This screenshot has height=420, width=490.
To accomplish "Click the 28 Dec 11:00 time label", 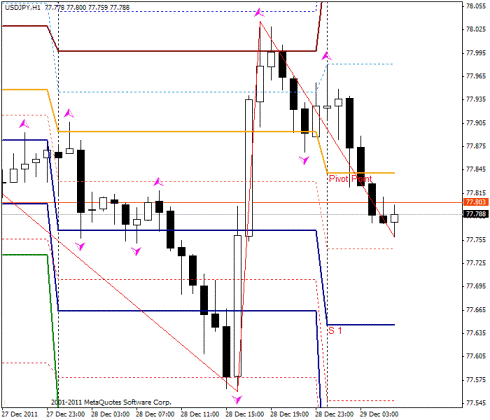I will click(200, 414).
